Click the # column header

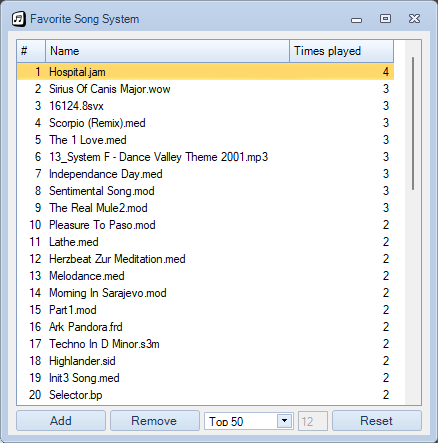(31, 51)
